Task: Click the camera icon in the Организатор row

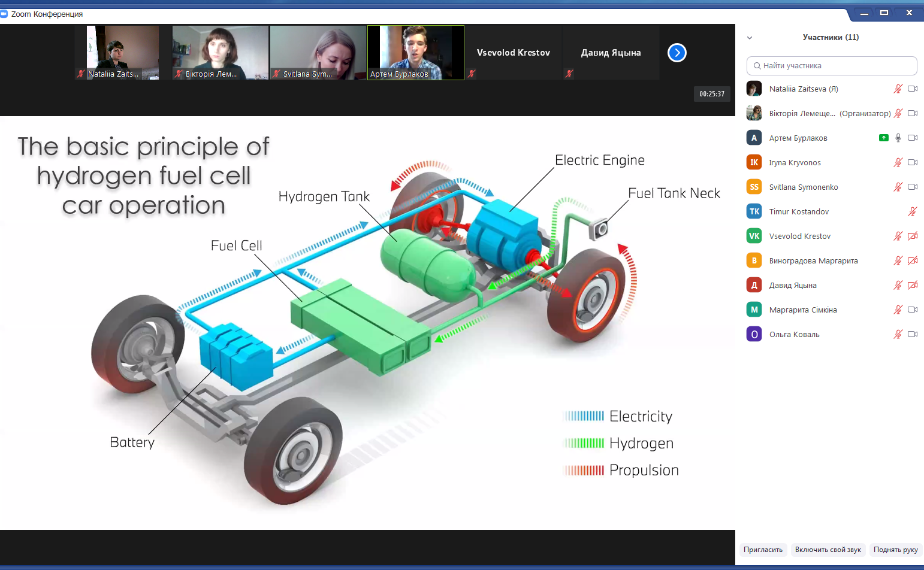Action: pyautogui.click(x=913, y=113)
